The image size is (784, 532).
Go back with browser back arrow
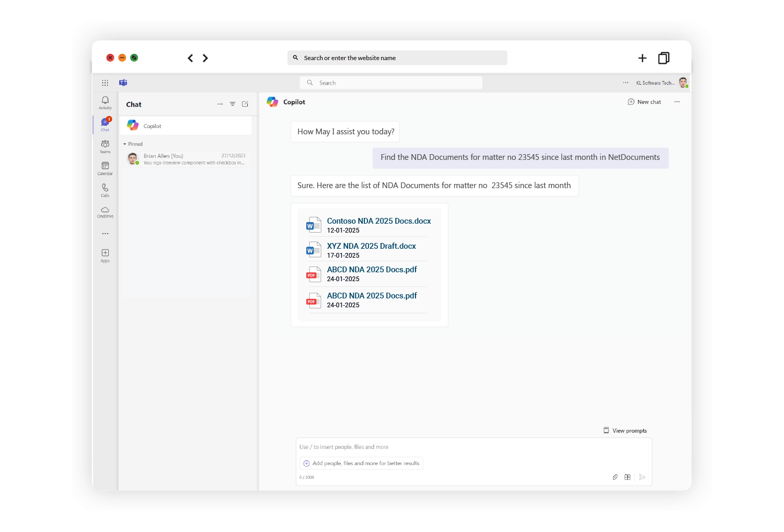pos(190,58)
